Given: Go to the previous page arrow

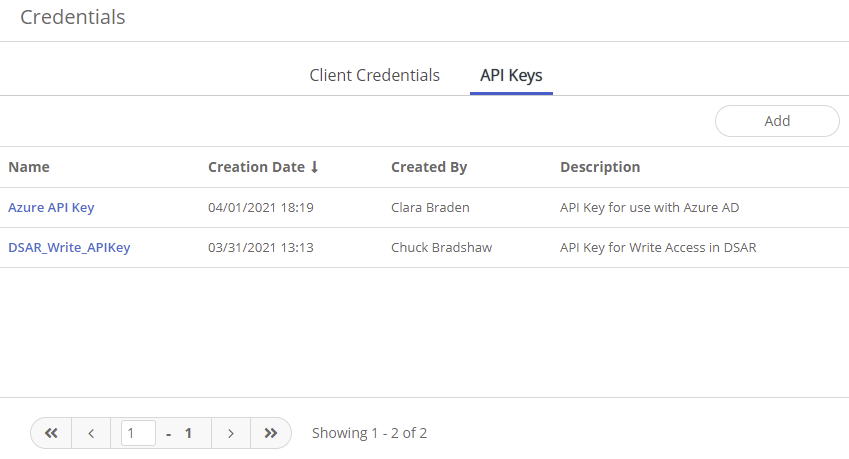Looking at the screenshot, I should (x=91, y=433).
